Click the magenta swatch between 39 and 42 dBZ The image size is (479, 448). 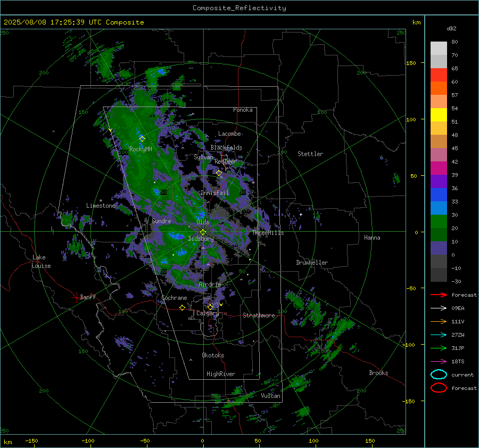click(439, 168)
